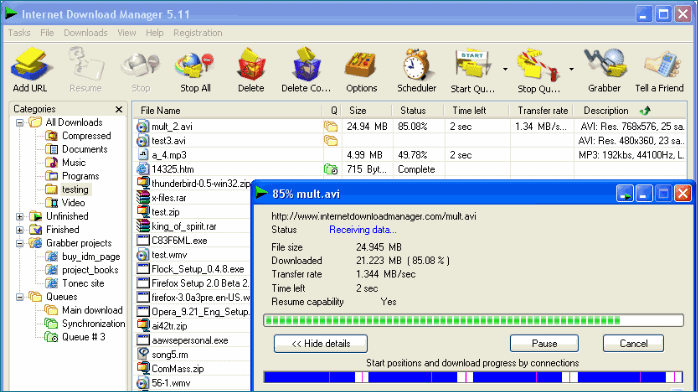Viewport: 698px width, 392px height.
Task: Select the Music category
Action: pos(65,162)
